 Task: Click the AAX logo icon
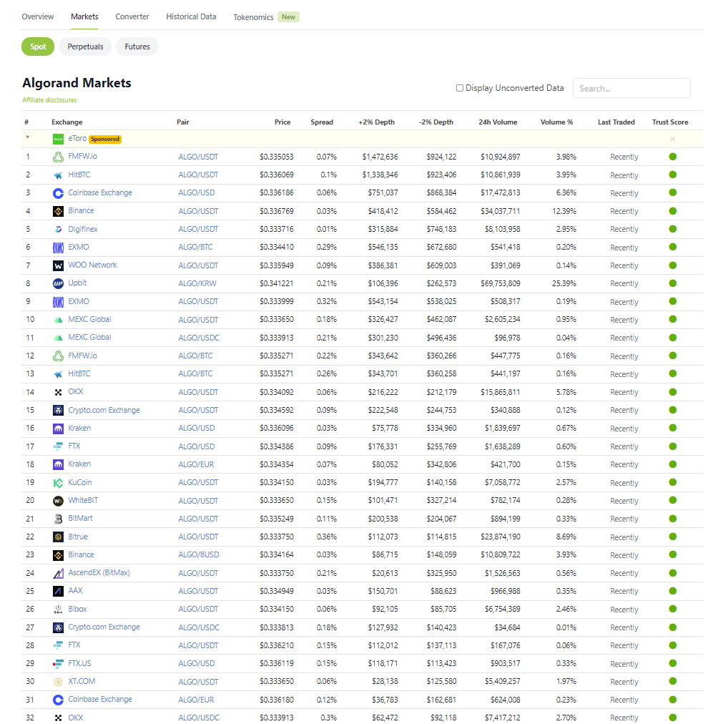point(59,591)
